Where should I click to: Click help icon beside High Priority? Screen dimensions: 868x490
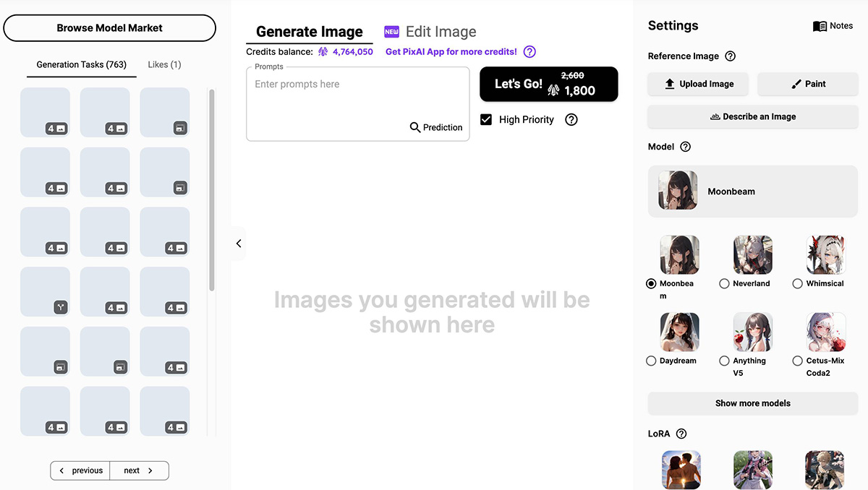coord(571,120)
